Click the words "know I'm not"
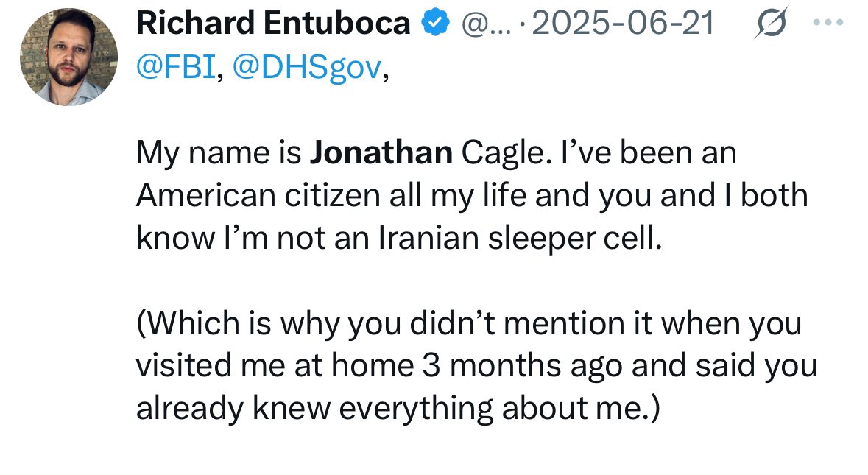The image size is (868, 475). pyautogui.click(x=217, y=239)
